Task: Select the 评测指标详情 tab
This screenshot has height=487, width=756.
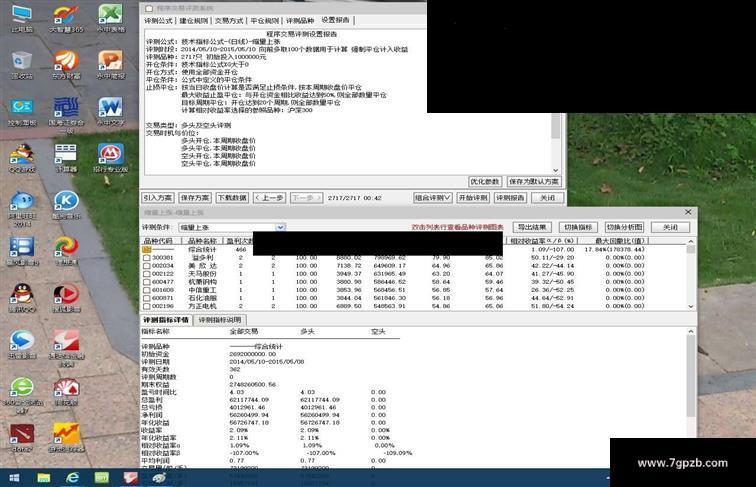Action: pos(166,320)
